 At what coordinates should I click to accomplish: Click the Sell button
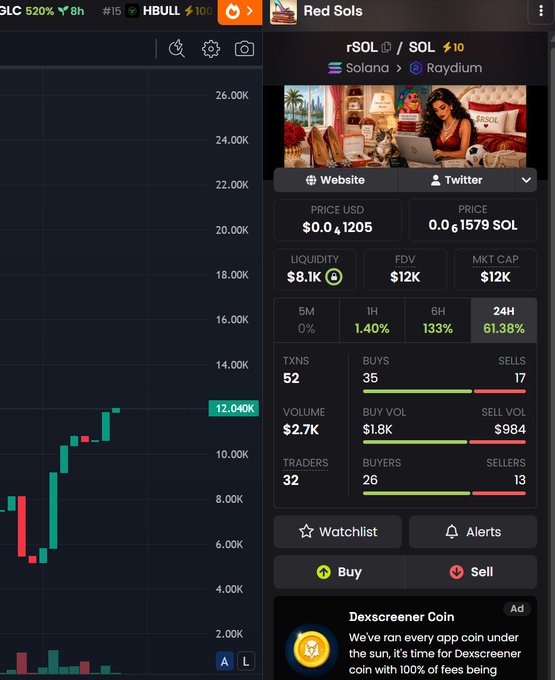(x=471, y=572)
